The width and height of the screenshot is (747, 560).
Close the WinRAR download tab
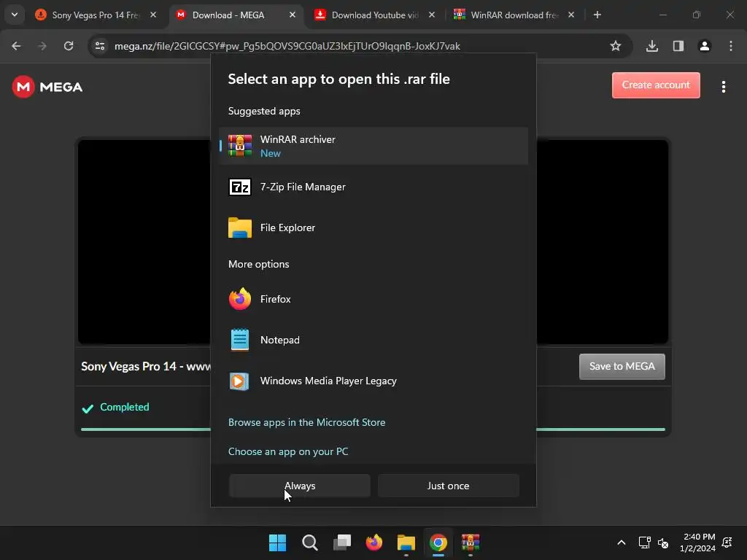[571, 15]
